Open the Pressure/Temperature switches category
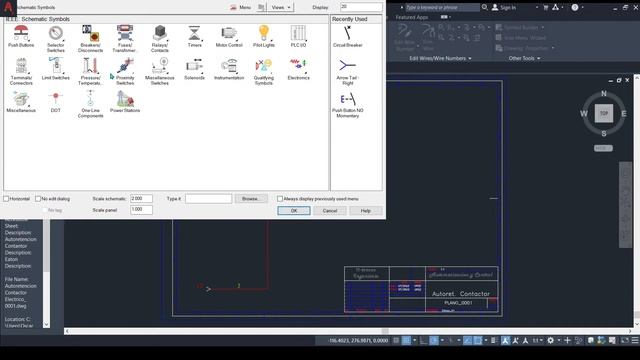The image size is (640, 360). click(90, 71)
